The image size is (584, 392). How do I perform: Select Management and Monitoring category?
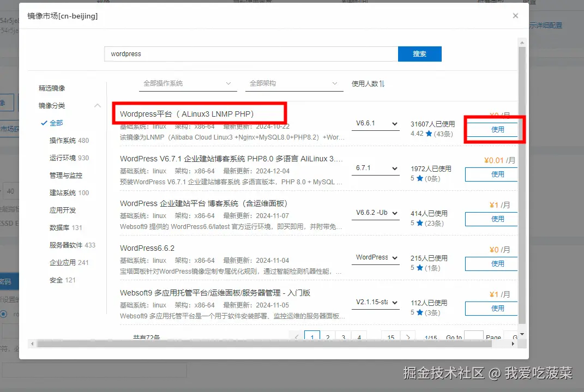(x=66, y=176)
